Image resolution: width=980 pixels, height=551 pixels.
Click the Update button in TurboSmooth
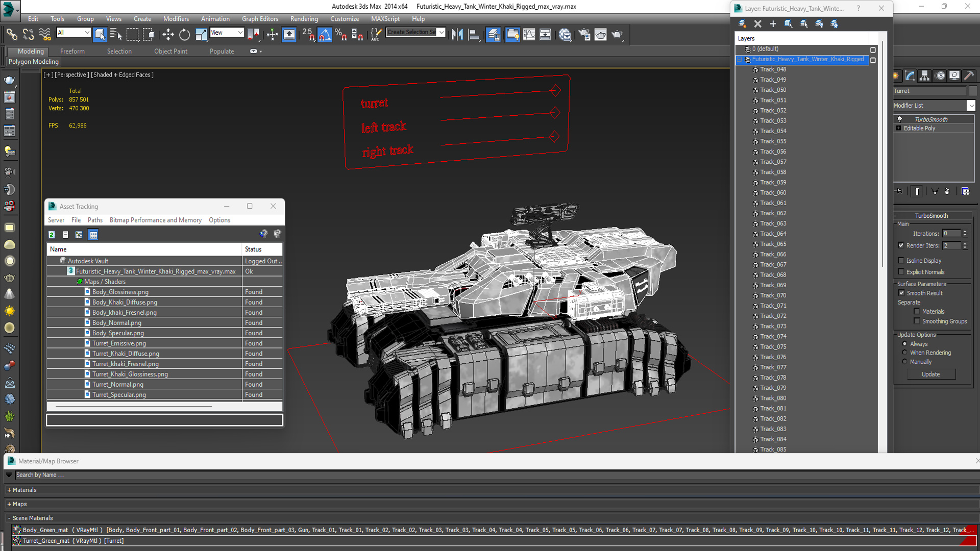(x=930, y=374)
